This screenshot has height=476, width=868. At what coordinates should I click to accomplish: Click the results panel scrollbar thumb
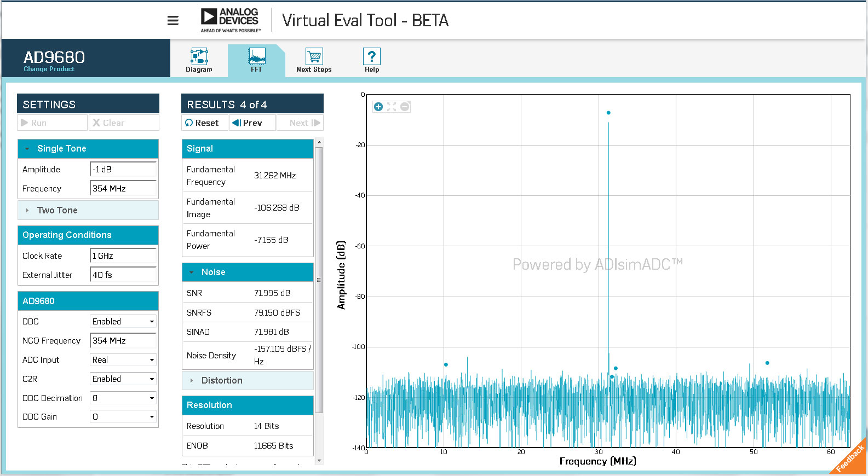(x=319, y=280)
